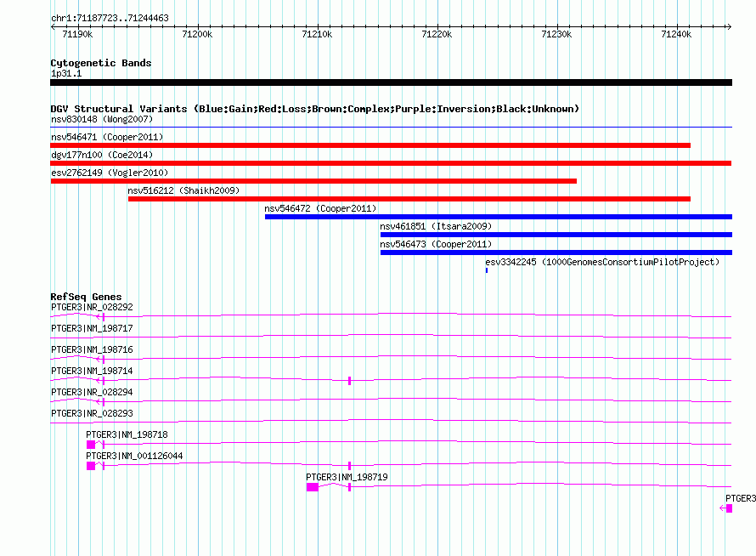
Task: Select the nsv516212 red loss bar
Action: pyautogui.click(x=409, y=199)
